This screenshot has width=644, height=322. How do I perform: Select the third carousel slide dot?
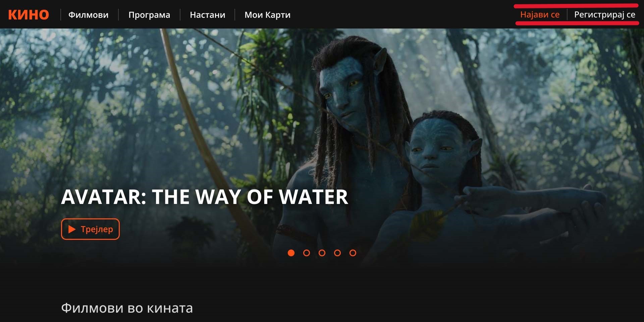(322, 253)
